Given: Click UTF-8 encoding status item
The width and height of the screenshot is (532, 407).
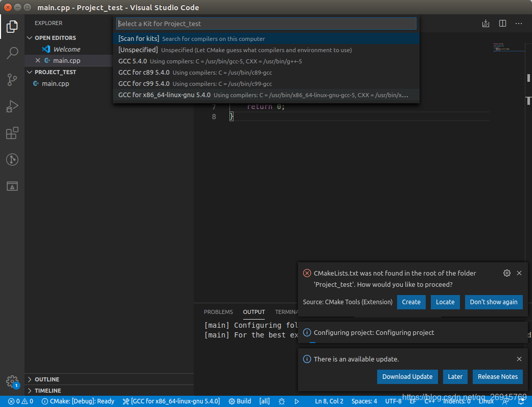Looking at the screenshot, I should (393, 401).
